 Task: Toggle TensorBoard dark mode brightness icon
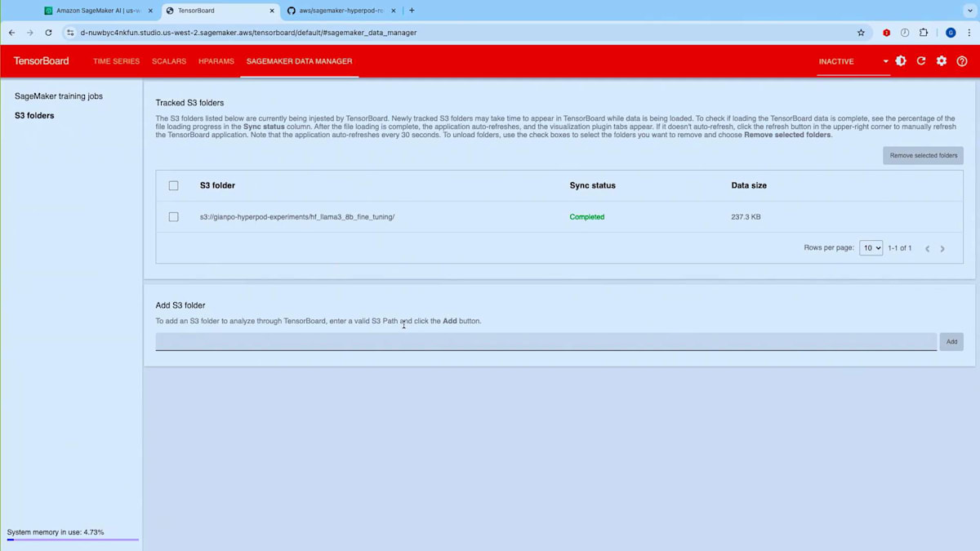[901, 61]
